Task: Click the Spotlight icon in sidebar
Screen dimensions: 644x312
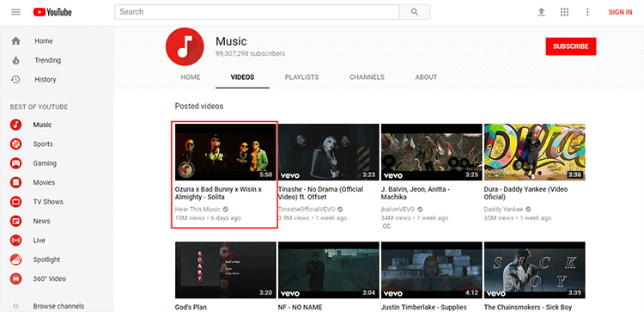Action: tap(15, 260)
